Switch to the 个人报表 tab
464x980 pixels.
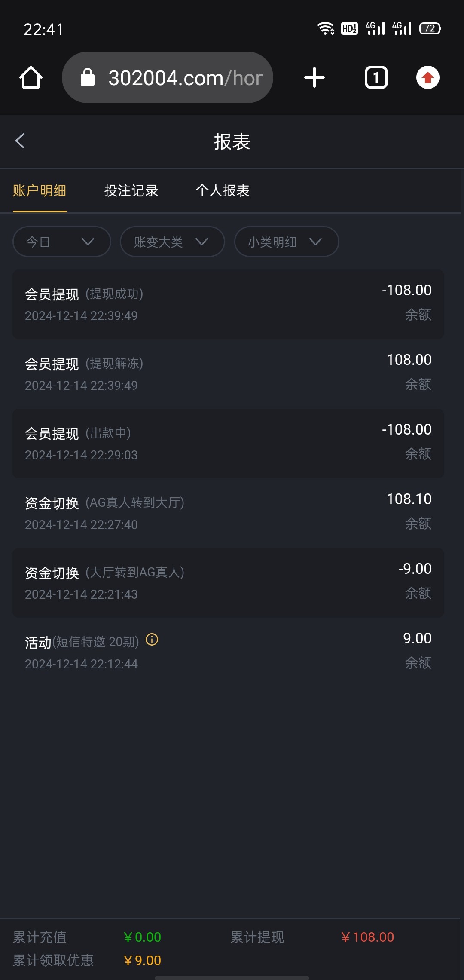223,190
